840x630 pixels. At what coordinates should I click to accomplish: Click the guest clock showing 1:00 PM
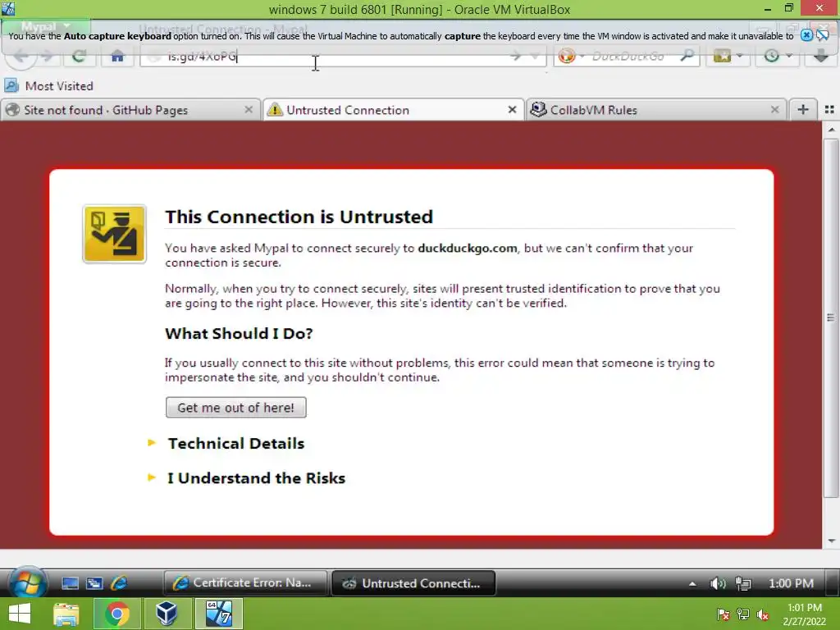(791, 583)
